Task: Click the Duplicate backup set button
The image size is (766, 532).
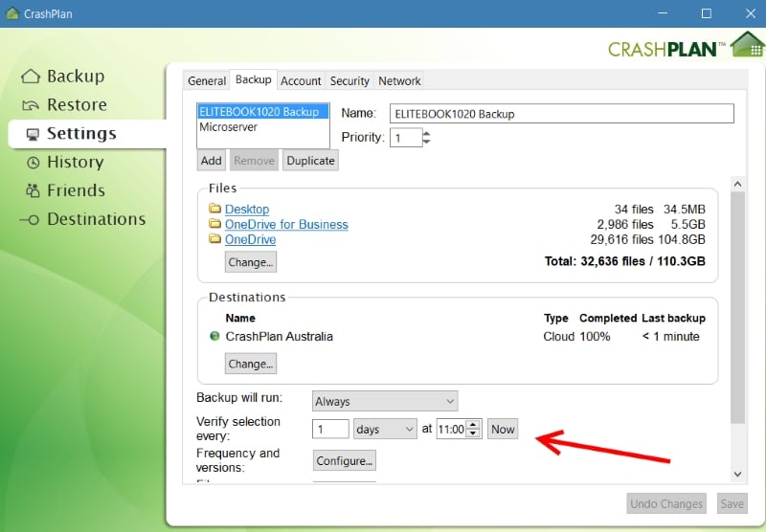Action: (310, 161)
